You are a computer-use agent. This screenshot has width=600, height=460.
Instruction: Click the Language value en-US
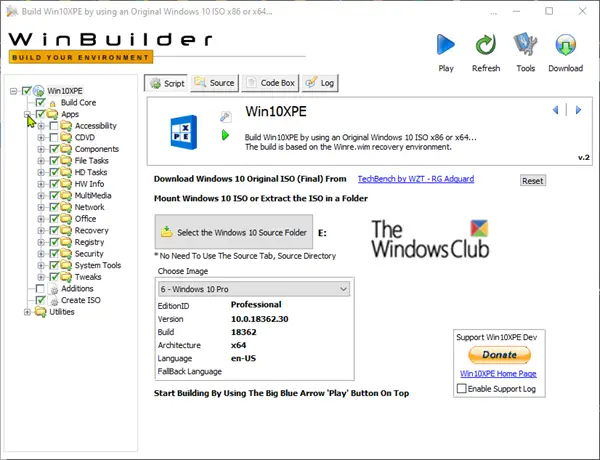tap(243, 358)
